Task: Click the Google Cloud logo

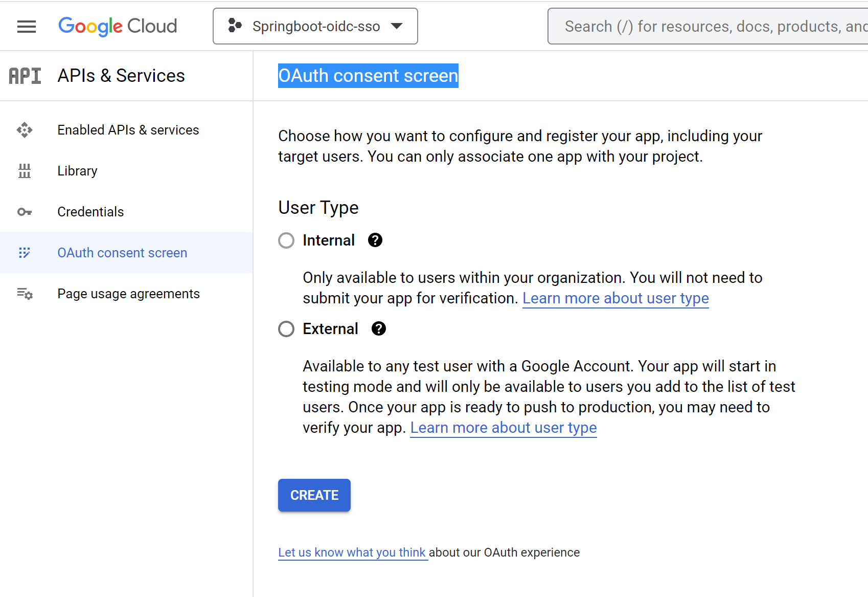Action: click(x=118, y=26)
